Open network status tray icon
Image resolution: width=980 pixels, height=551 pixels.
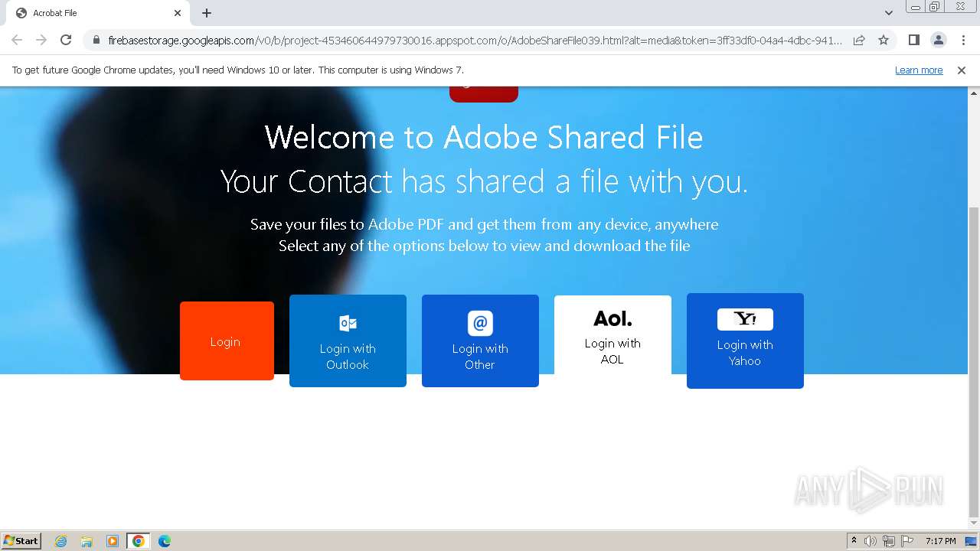point(889,541)
